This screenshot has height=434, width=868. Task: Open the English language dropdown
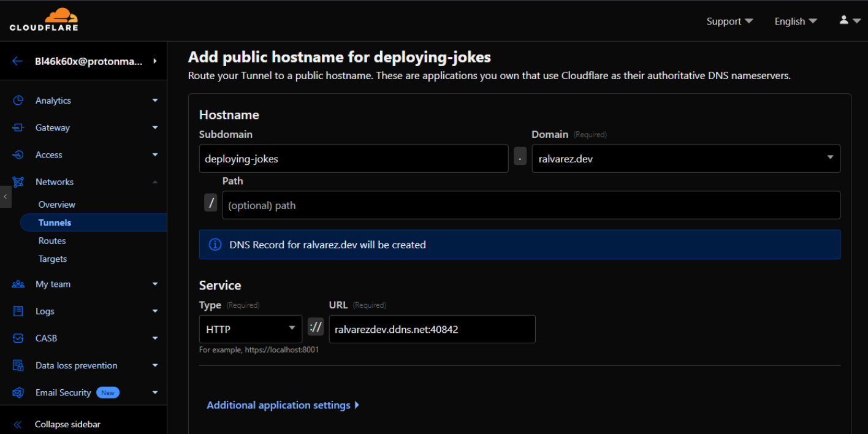796,21
